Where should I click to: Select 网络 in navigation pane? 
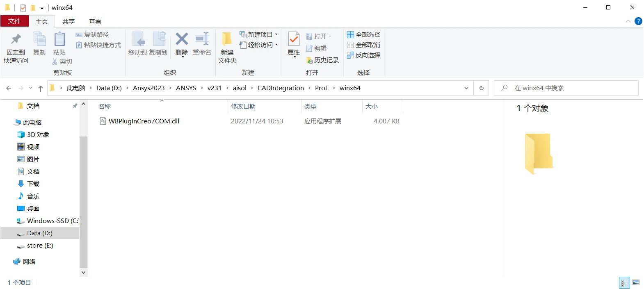point(29,262)
